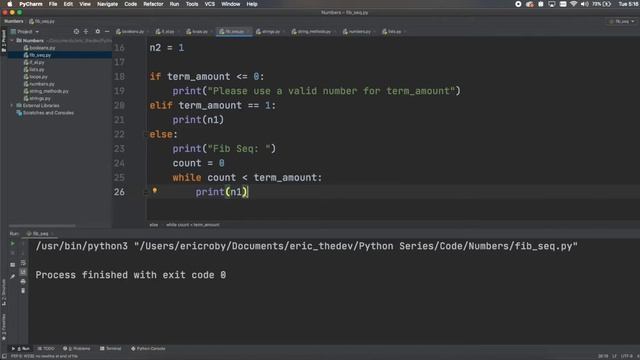Click the locate file target icon

[76, 31]
